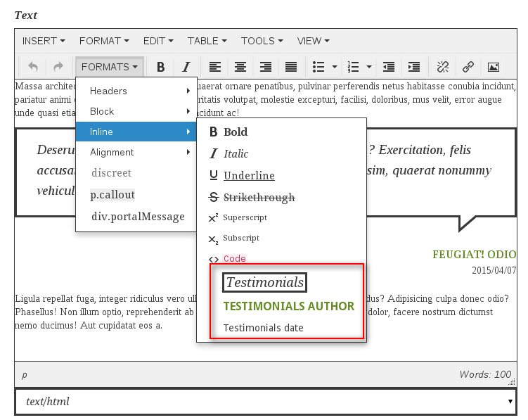Align text center
Image resolution: width=528 pixels, height=420 pixels.
pyautogui.click(x=240, y=67)
